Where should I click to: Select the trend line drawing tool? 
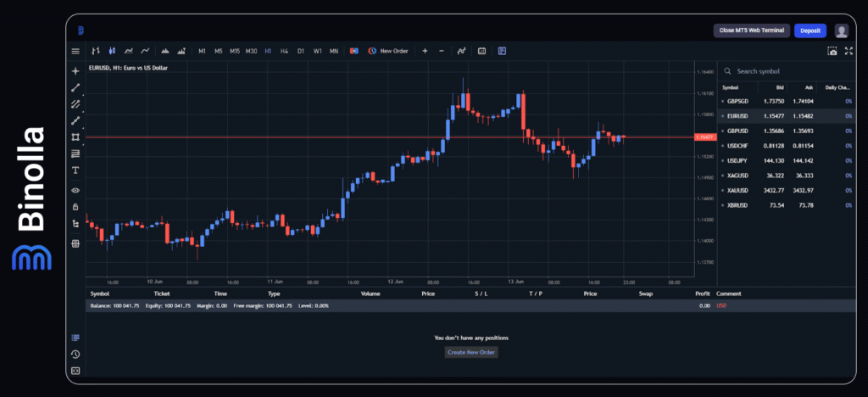pos(75,87)
